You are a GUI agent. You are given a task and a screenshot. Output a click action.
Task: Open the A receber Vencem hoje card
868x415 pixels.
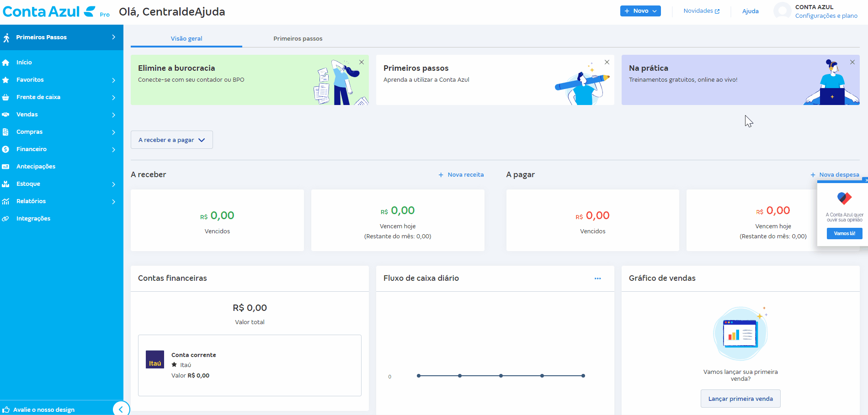398,221
